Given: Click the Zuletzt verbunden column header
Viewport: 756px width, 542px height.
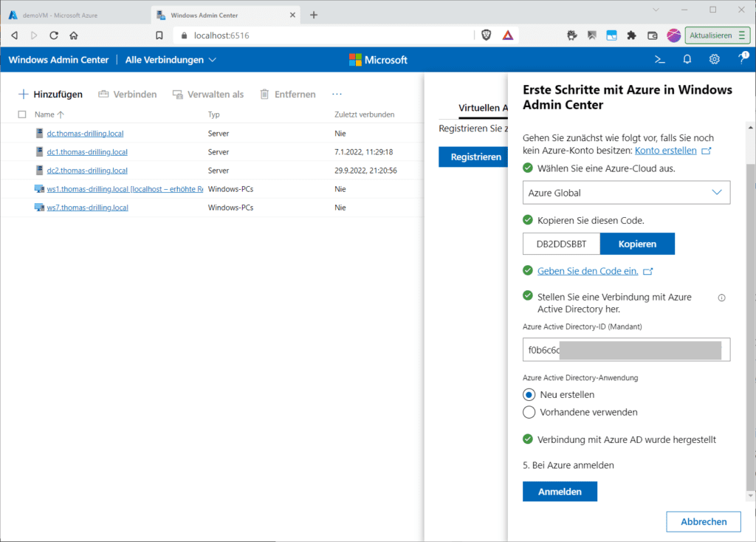Looking at the screenshot, I should pyautogui.click(x=365, y=114).
